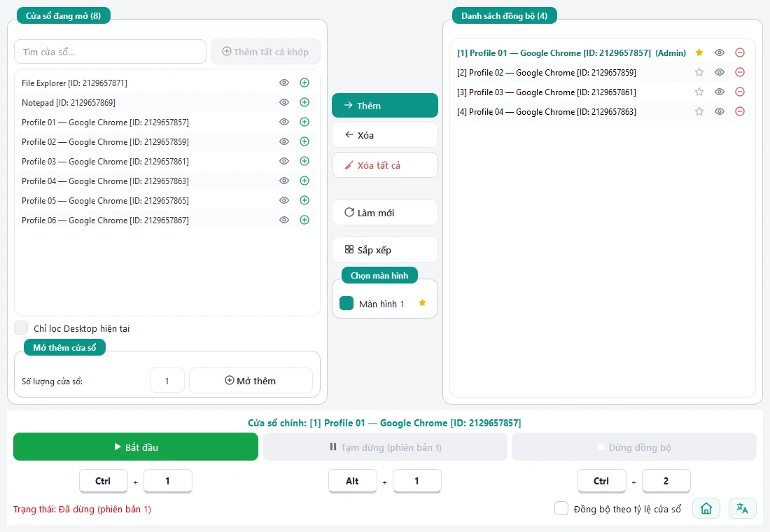Remove [2] Profile 02 from sync list
The width and height of the screenshot is (770, 532).
740,72
